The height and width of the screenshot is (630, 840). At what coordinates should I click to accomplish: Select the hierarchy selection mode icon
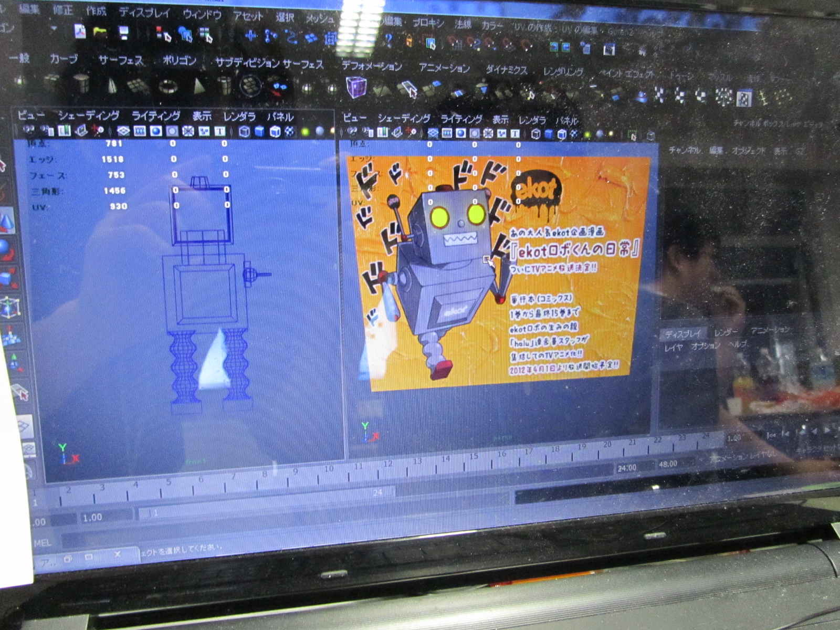point(164,34)
